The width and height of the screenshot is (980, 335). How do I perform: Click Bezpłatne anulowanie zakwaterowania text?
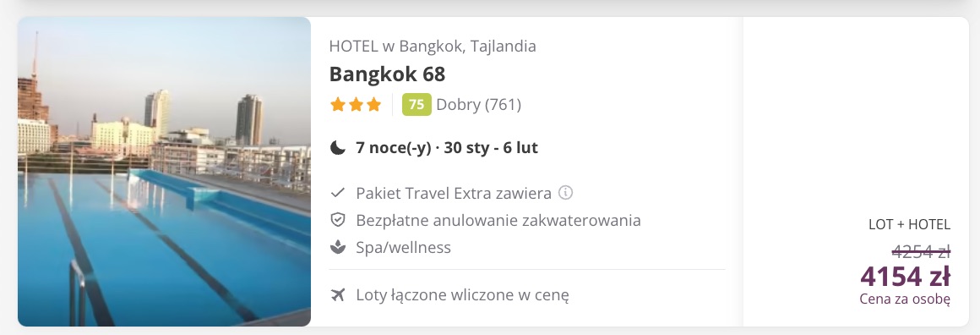498,220
